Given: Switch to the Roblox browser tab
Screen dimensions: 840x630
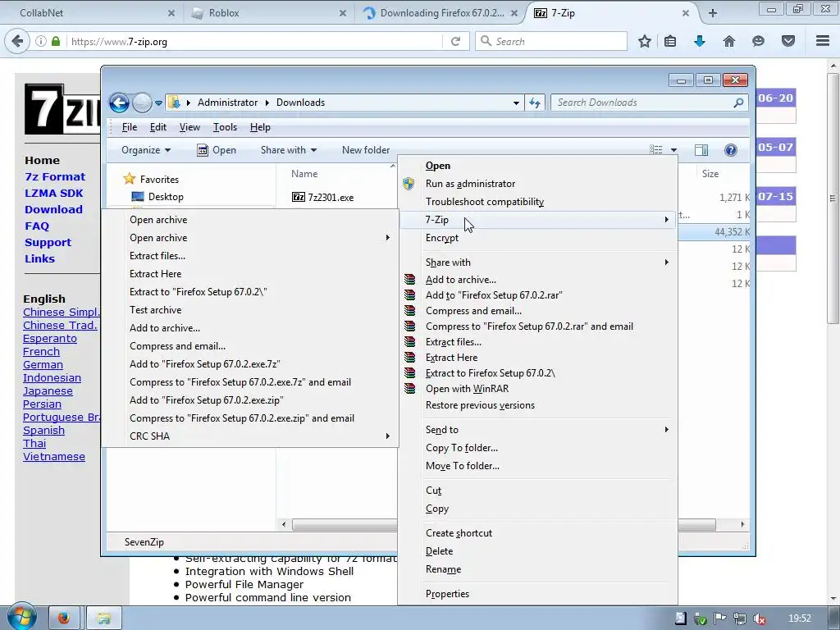Looking at the screenshot, I should [x=267, y=13].
